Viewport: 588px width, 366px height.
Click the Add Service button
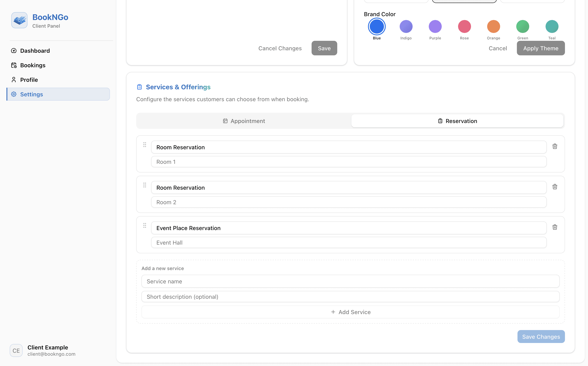click(x=350, y=312)
